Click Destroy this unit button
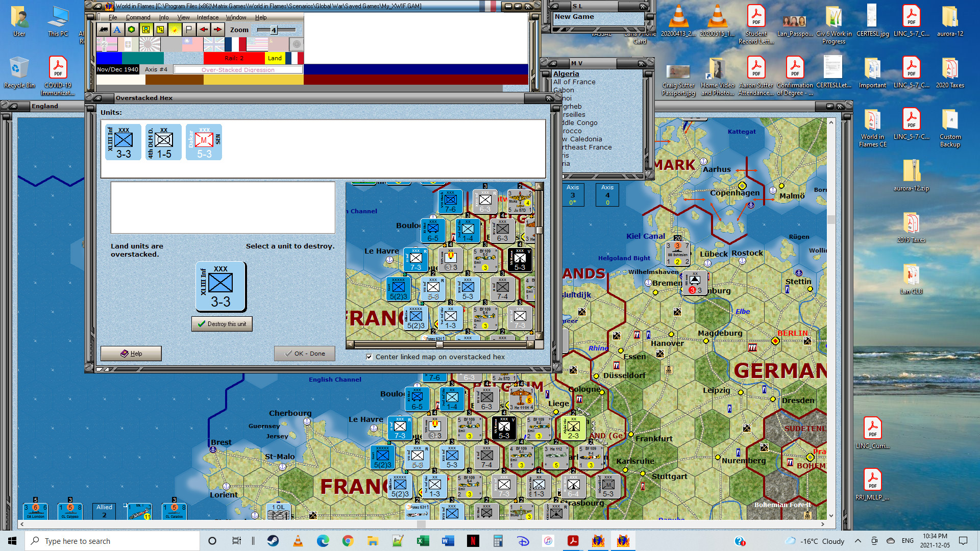This screenshot has height=551, width=980. pyautogui.click(x=222, y=324)
